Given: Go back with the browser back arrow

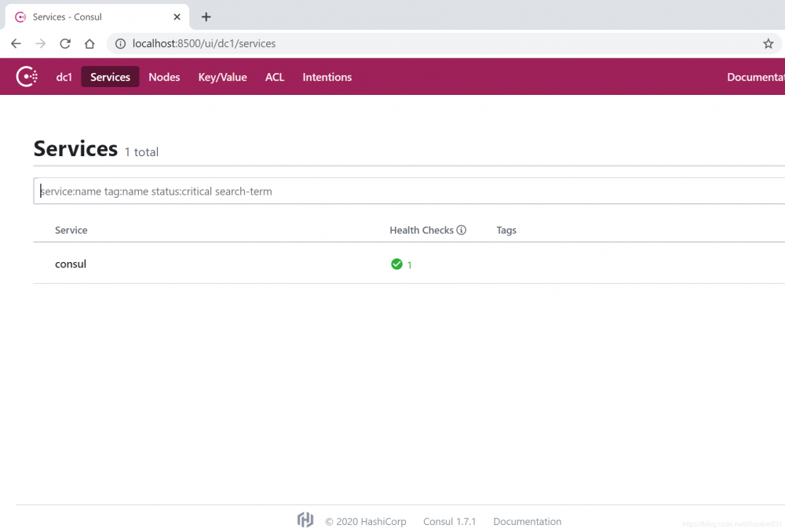Looking at the screenshot, I should coord(16,43).
